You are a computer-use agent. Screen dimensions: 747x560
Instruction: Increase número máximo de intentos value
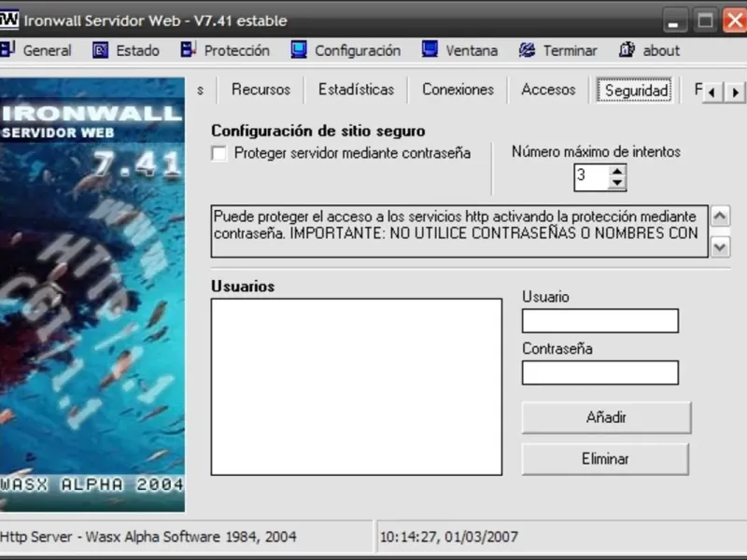pyautogui.click(x=617, y=172)
